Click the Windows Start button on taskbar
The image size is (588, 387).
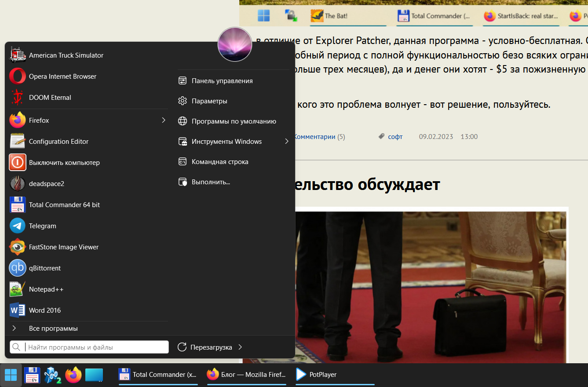pos(11,375)
